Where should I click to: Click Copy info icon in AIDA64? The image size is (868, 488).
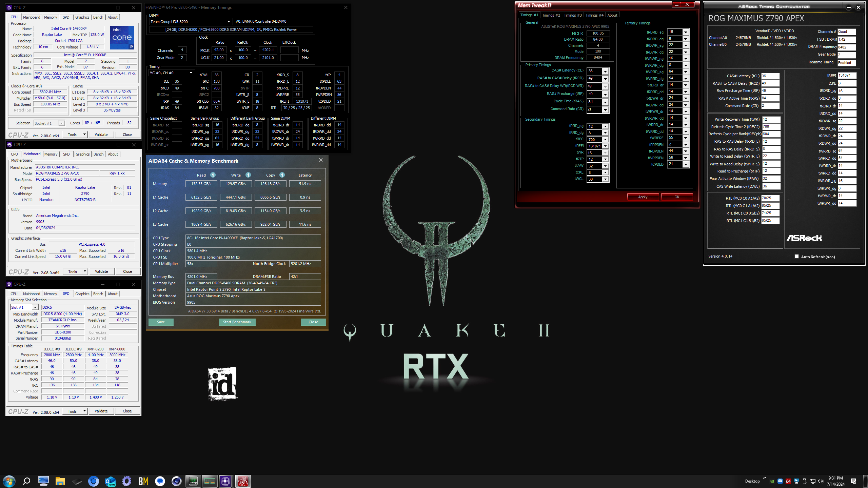[282, 175]
